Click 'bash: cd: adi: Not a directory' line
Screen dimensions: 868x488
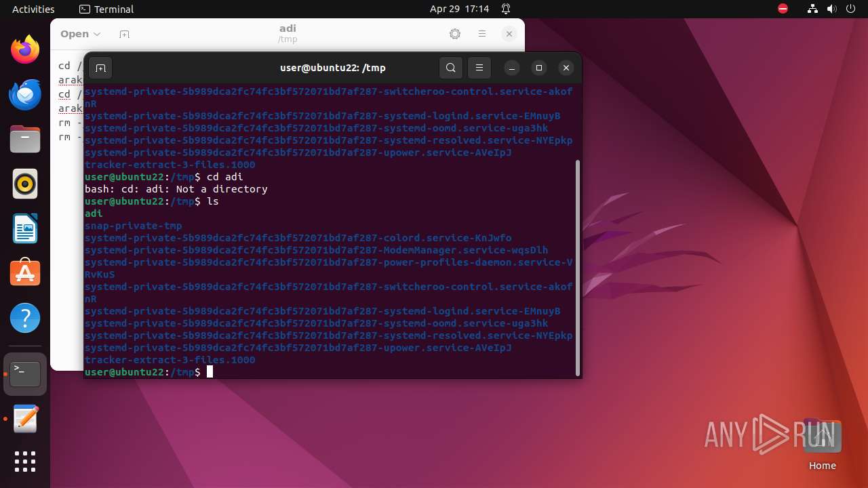coord(176,189)
